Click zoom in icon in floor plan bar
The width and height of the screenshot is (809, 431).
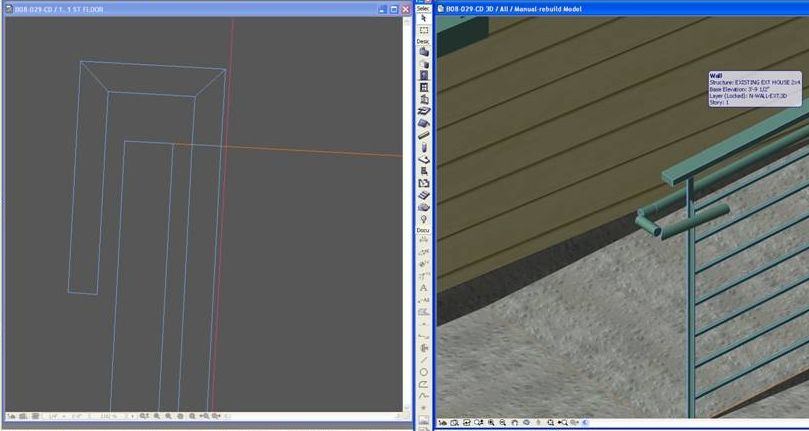point(157,416)
